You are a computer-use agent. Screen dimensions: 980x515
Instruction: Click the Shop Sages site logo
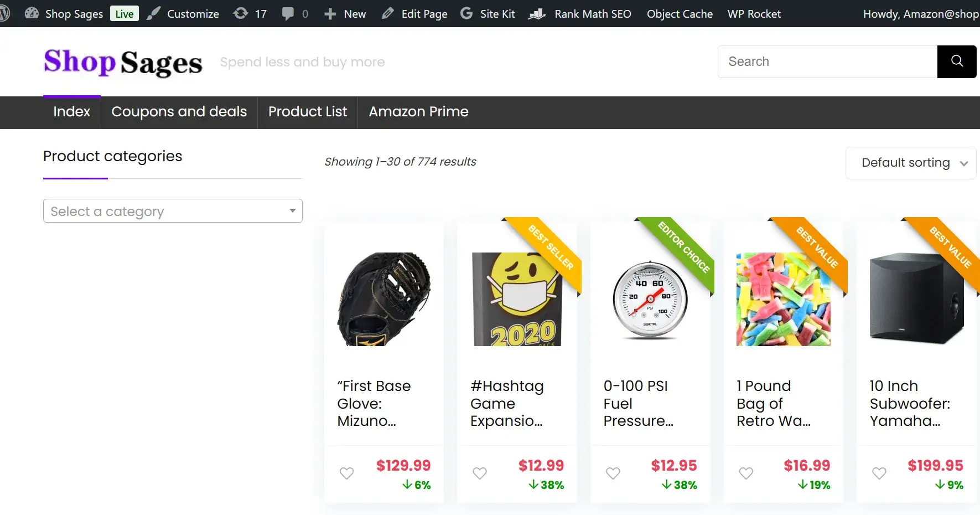[122, 62]
